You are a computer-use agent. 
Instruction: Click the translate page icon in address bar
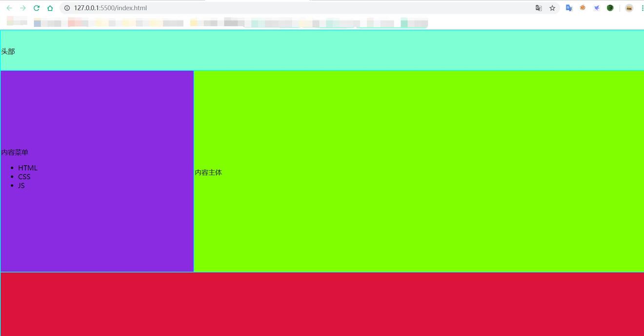[539, 8]
